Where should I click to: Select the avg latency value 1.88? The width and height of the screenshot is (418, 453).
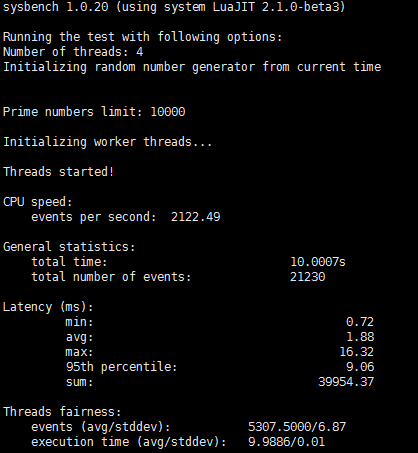click(360, 337)
